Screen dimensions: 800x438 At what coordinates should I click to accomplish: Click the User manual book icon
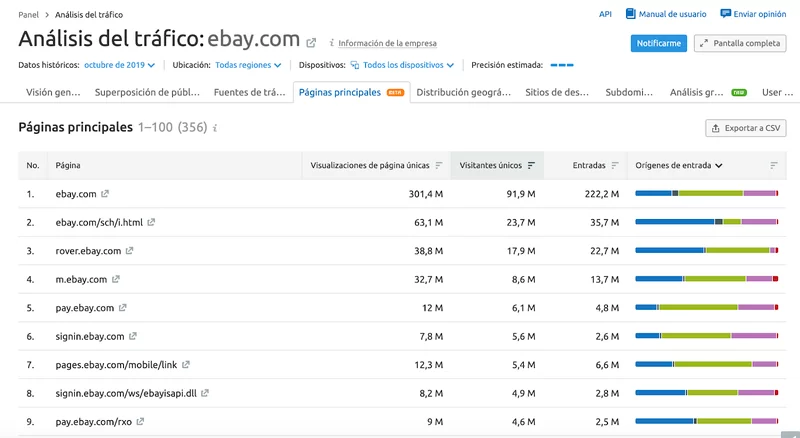pos(631,14)
